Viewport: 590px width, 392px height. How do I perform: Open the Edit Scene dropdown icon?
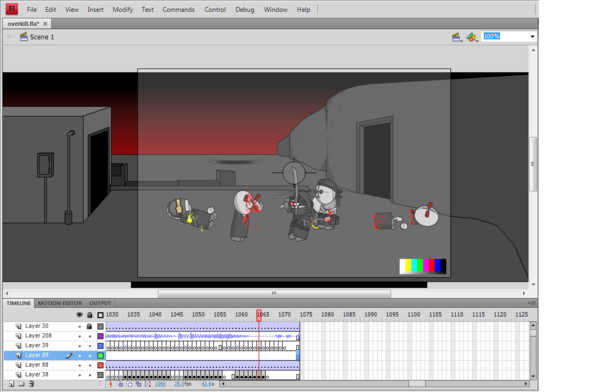[x=456, y=37]
